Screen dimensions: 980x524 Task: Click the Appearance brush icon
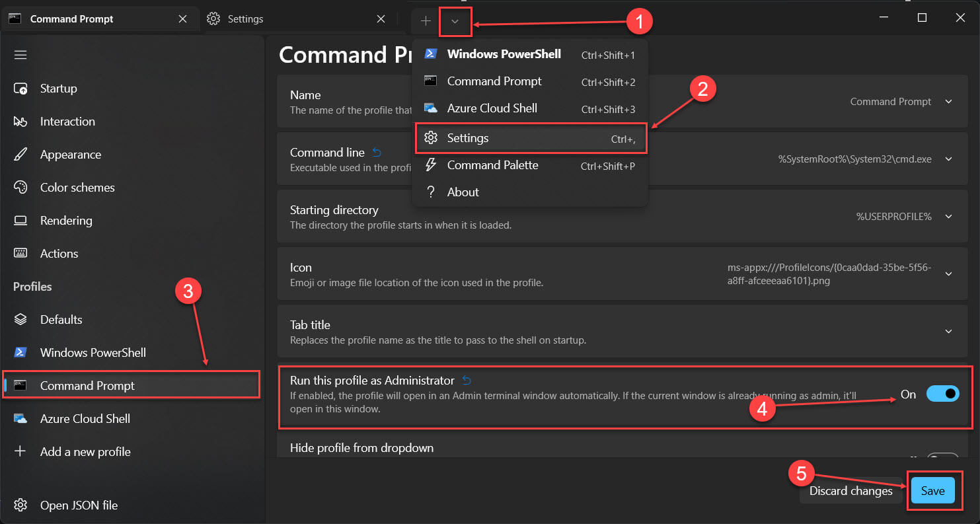point(20,155)
